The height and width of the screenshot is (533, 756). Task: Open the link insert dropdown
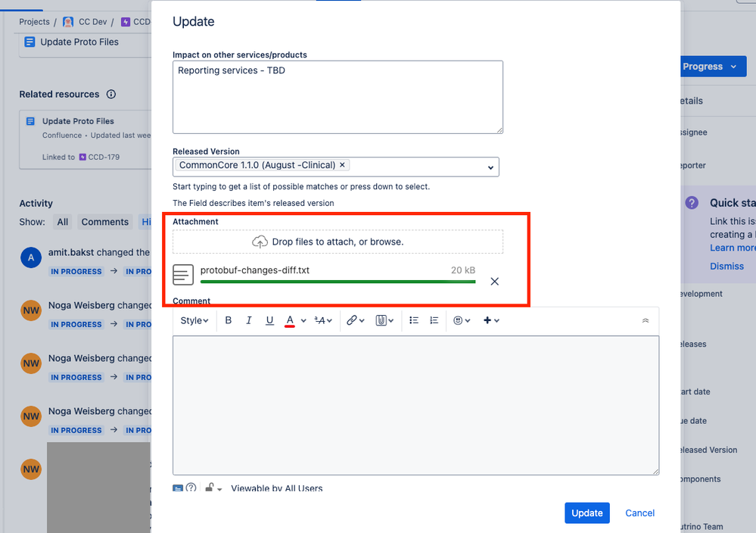point(356,320)
